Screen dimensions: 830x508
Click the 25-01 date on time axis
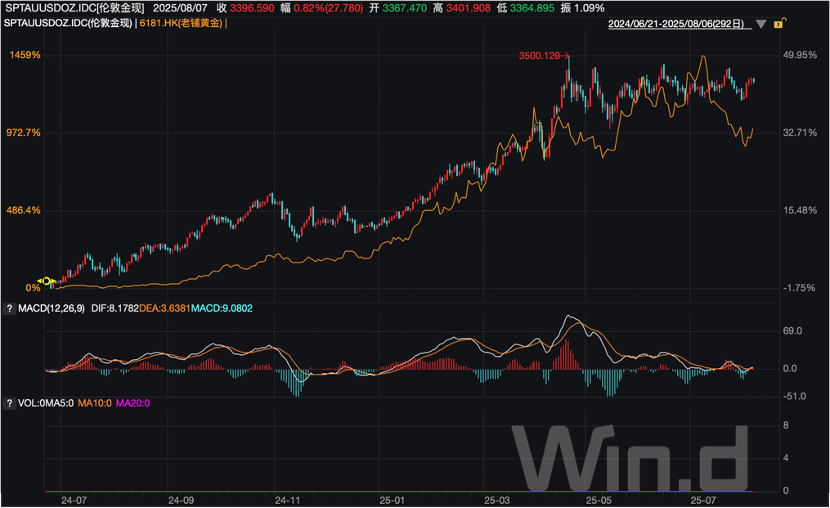coord(393,498)
